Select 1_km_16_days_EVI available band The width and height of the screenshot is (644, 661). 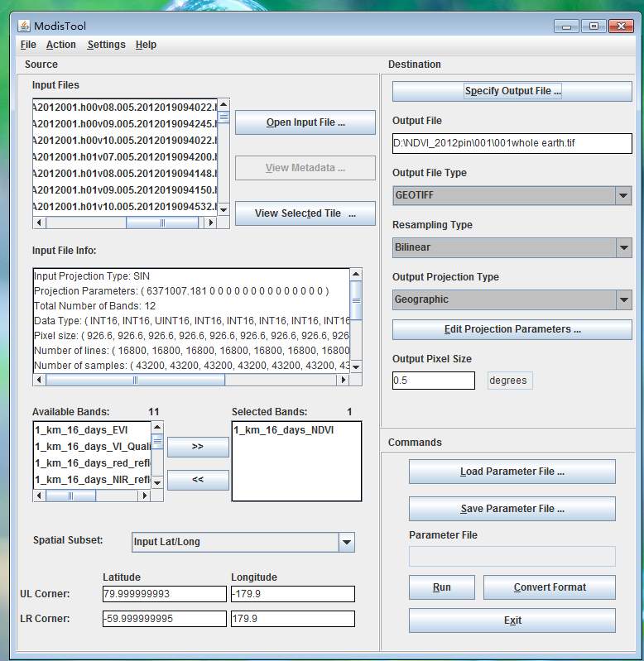tap(93, 430)
